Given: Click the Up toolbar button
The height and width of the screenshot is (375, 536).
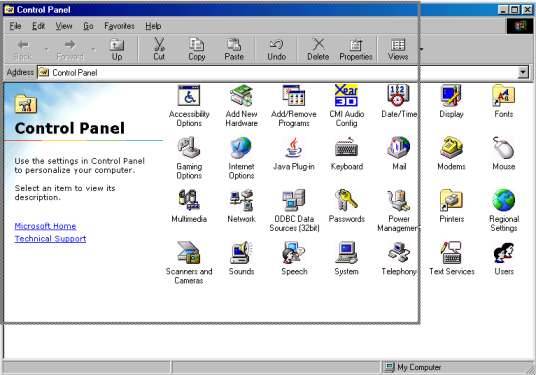Looking at the screenshot, I should point(117,50).
